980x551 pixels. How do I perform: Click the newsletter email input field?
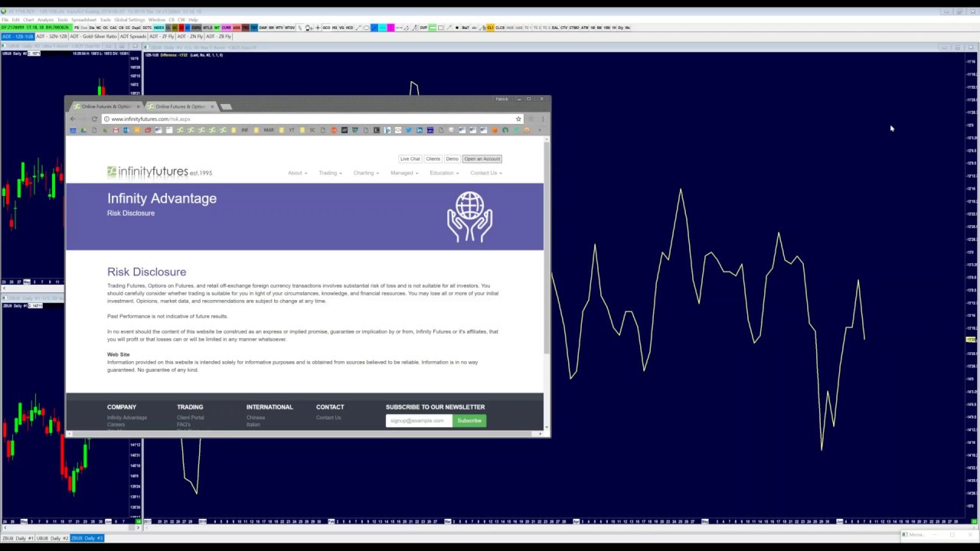point(419,420)
